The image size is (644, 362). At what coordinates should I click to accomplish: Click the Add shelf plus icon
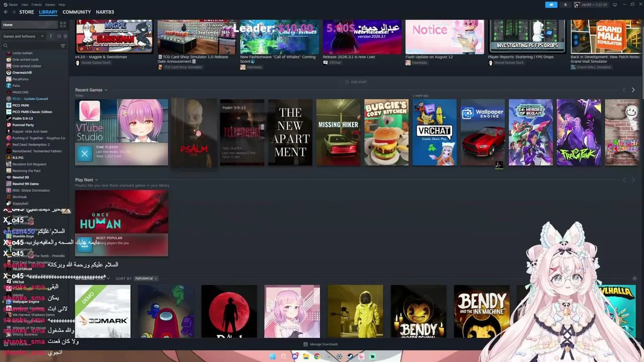click(x=347, y=82)
